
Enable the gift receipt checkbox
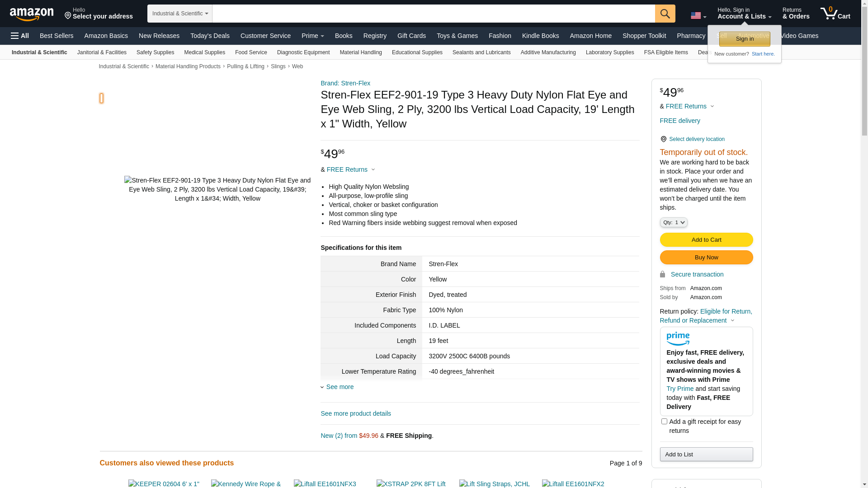[664, 421]
